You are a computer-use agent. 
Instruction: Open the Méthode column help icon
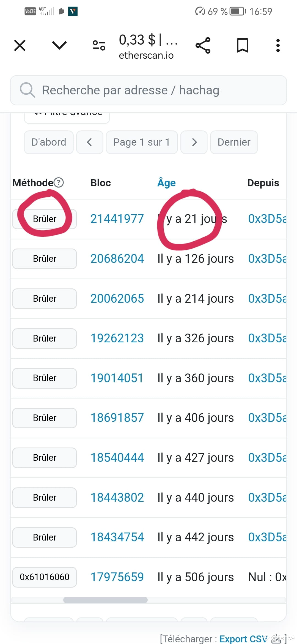59,182
